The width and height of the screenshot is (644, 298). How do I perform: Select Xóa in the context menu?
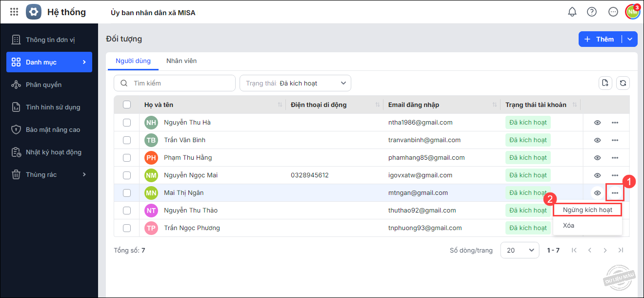pyautogui.click(x=568, y=226)
